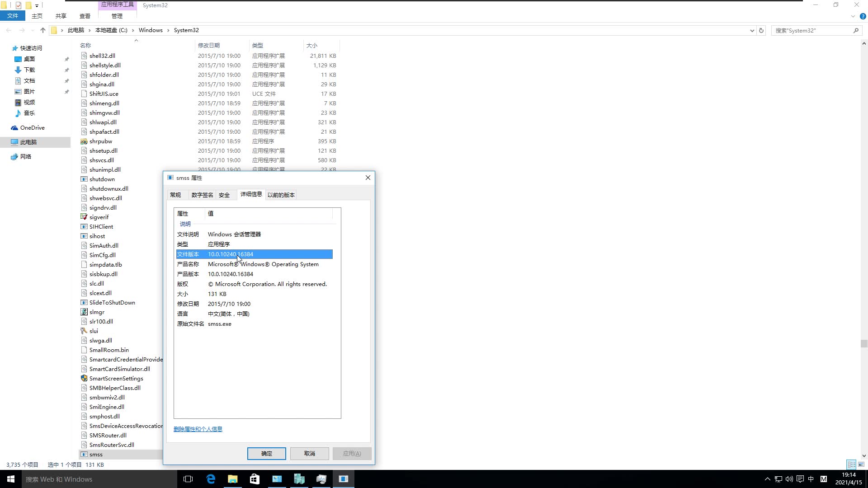The image size is (868, 488).
Task: Select Network in the navigation pane
Action: (x=26, y=157)
